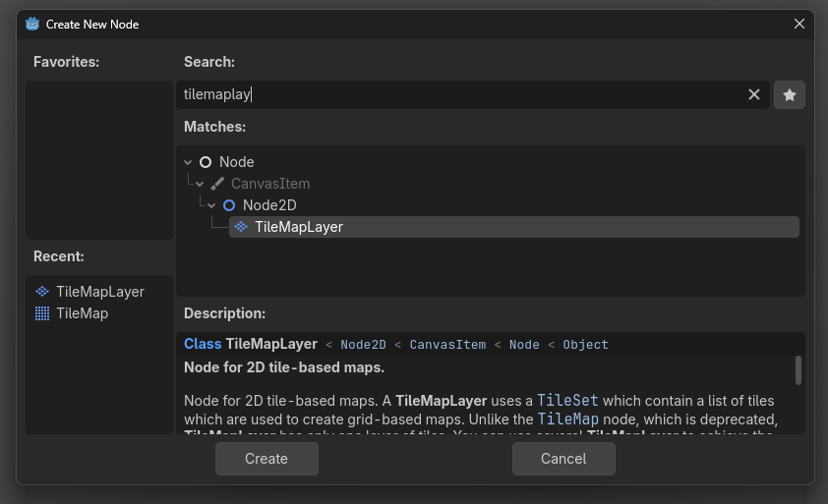Image resolution: width=828 pixels, height=504 pixels.
Task: Cancel the Create New Node dialog
Action: 563,459
